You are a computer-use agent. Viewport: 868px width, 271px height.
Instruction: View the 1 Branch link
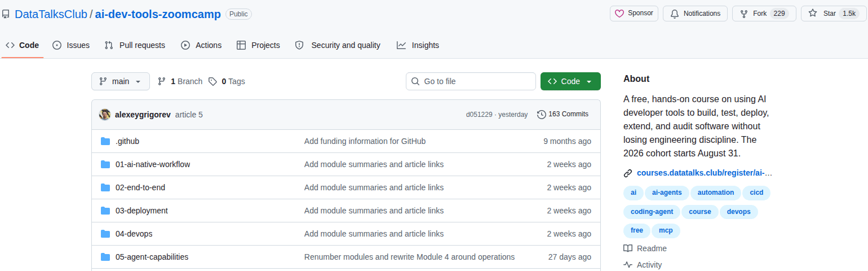coord(180,81)
